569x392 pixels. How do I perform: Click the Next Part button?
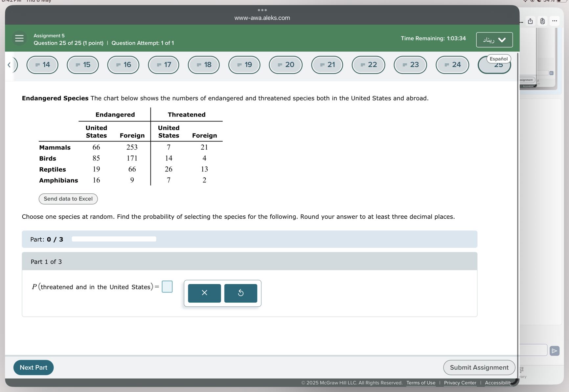point(33,367)
